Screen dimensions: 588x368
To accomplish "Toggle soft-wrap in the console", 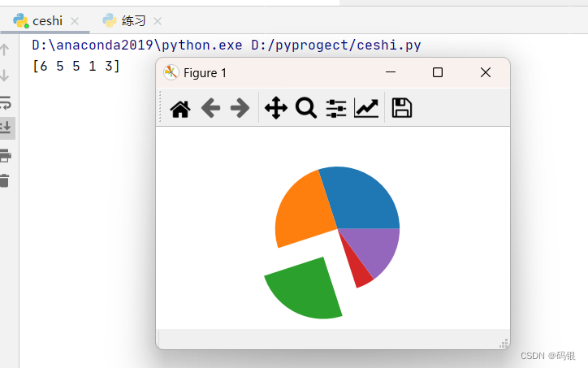I will [5, 102].
